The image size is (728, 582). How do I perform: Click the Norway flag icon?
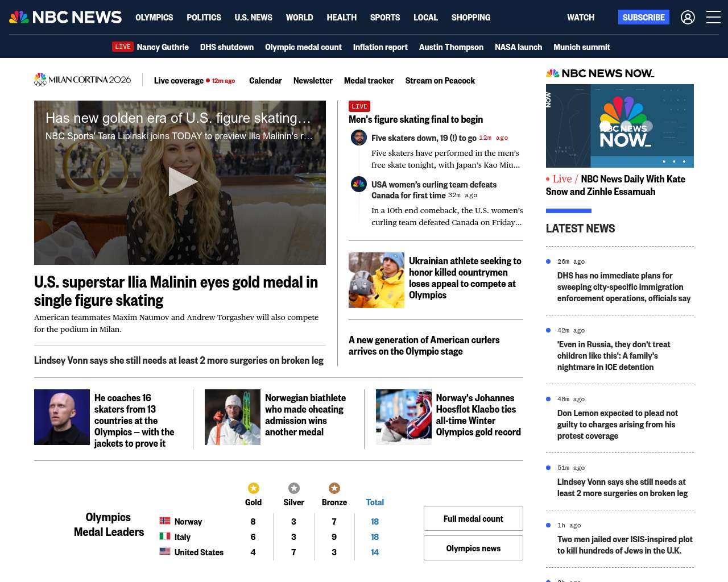coord(165,521)
